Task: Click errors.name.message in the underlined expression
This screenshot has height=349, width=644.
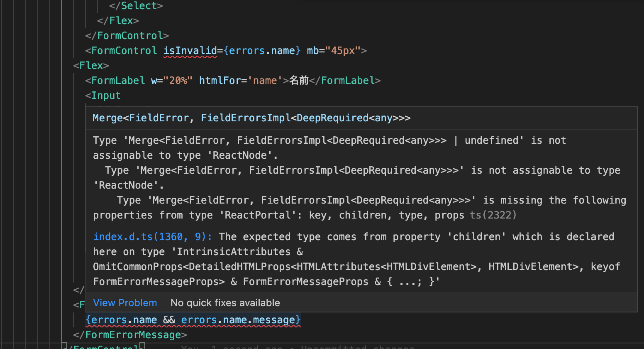Action: point(238,320)
